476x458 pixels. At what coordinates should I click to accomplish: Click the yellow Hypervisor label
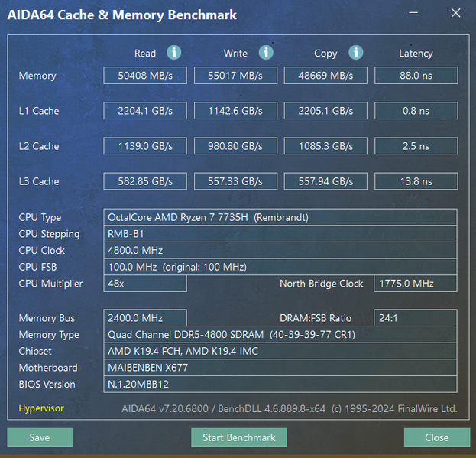click(x=41, y=408)
